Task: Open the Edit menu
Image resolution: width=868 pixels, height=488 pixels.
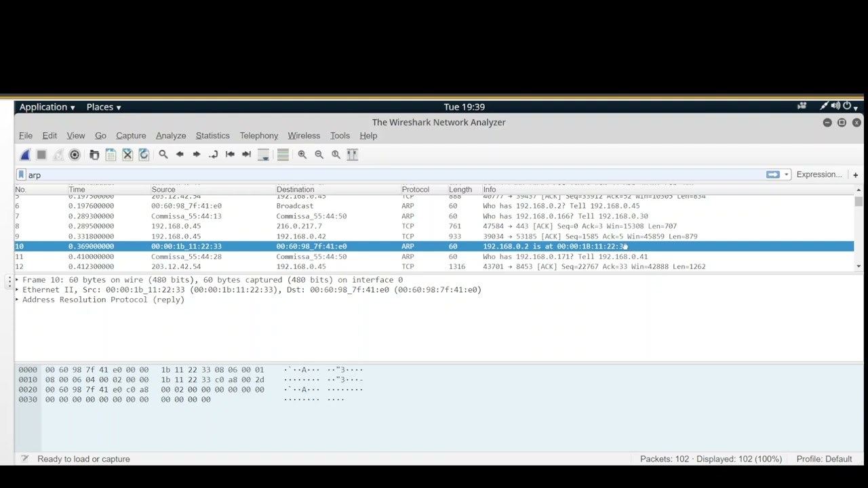Action: pos(50,136)
